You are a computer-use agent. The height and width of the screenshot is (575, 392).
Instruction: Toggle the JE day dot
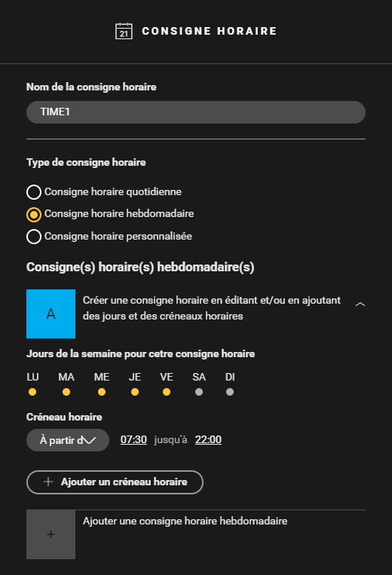coord(135,392)
